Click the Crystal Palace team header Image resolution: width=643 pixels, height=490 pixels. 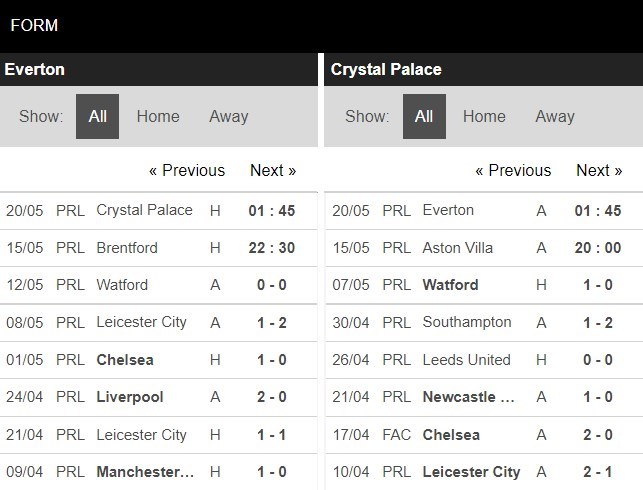pos(386,69)
